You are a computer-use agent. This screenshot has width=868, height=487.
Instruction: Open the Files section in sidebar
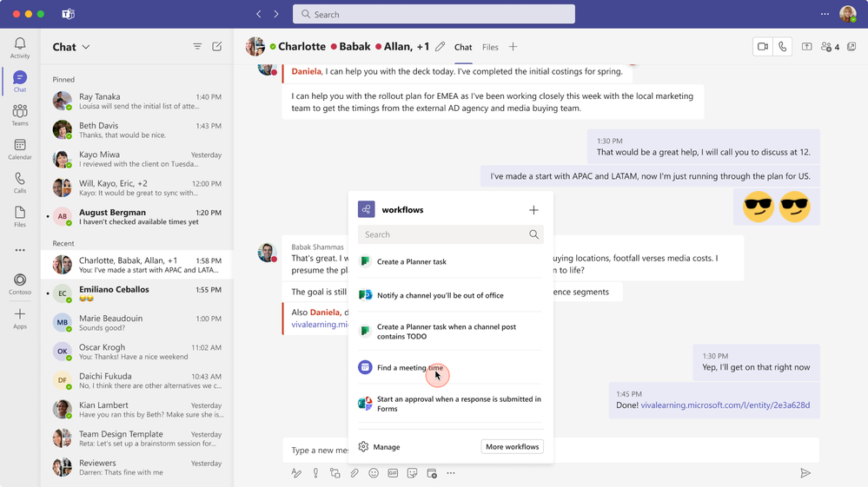[20, 216]
